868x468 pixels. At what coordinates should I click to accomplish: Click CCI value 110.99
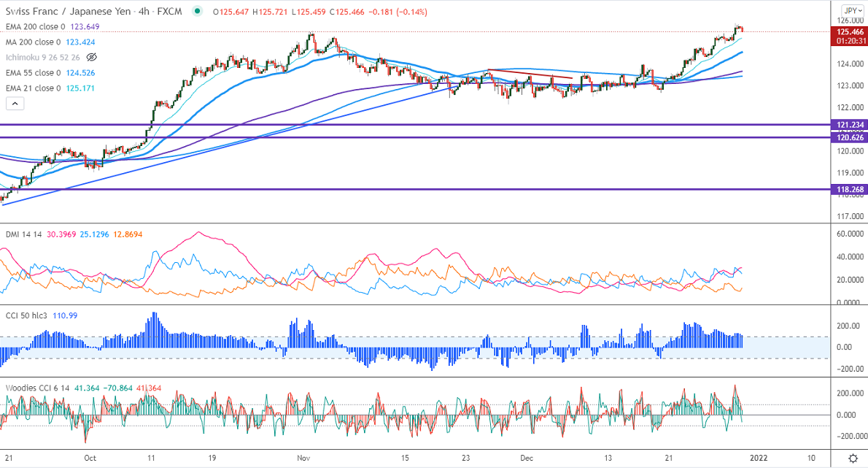tap(65, 315)
